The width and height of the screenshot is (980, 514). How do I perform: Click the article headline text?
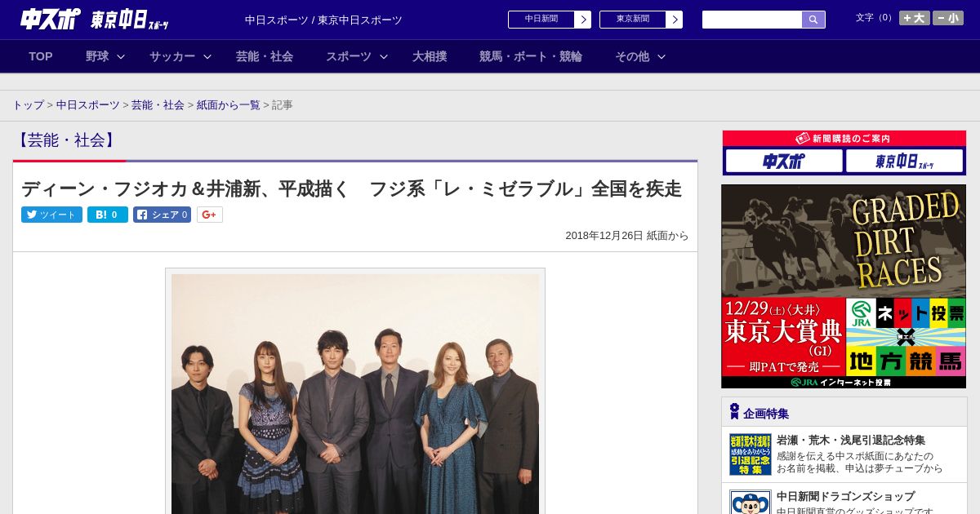pyautogui.click(x=351, y=188)
